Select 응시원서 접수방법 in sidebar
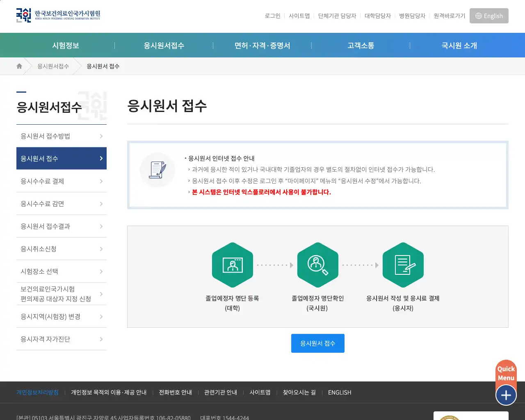 tap(62, 136)
